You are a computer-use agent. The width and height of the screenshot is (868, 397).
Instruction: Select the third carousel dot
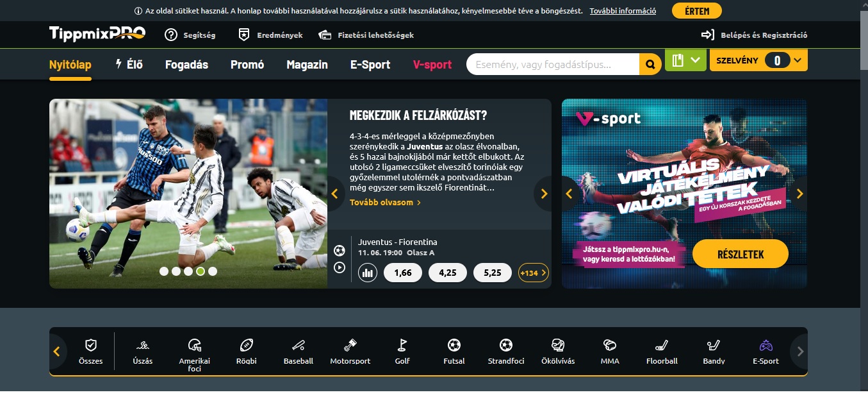(188, 271)
